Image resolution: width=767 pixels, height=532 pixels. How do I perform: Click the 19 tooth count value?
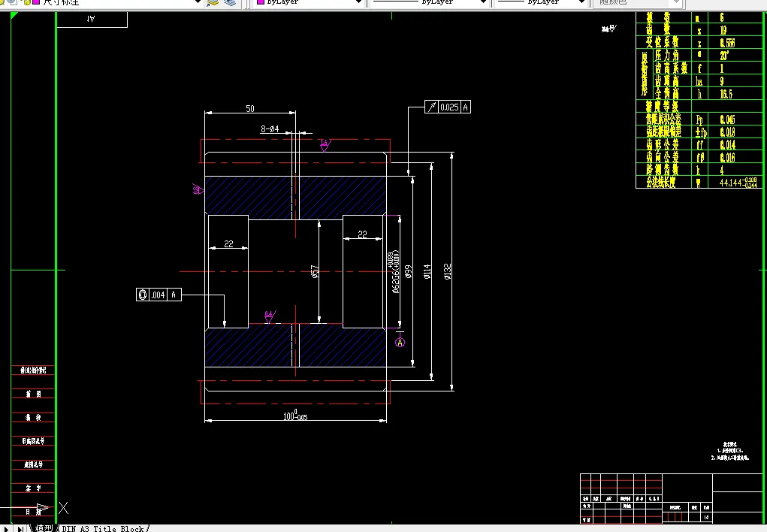pyautogui.click(x=723, y=30)
